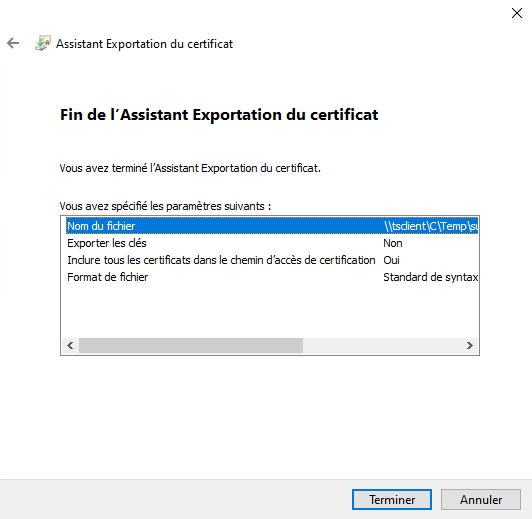Select the 'Format de fichier' row

point(272,277)
